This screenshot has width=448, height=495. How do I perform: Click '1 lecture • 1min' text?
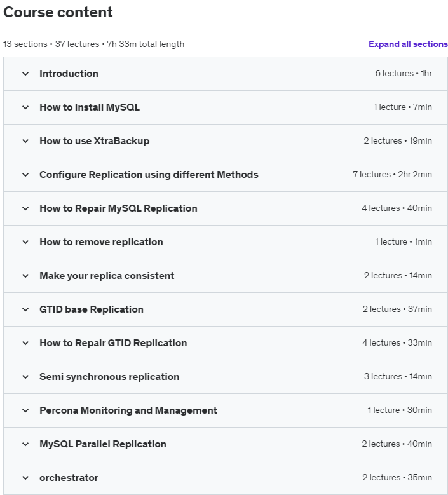pyautogui.click(x=404, y=242)
